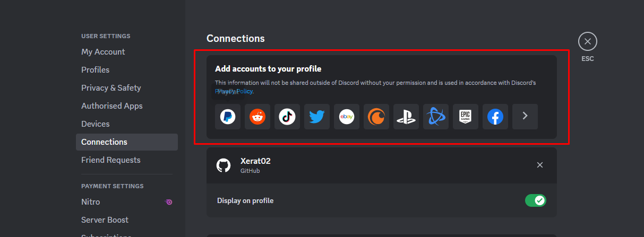Add Battle.net account connection

click(x=436, y=117)
